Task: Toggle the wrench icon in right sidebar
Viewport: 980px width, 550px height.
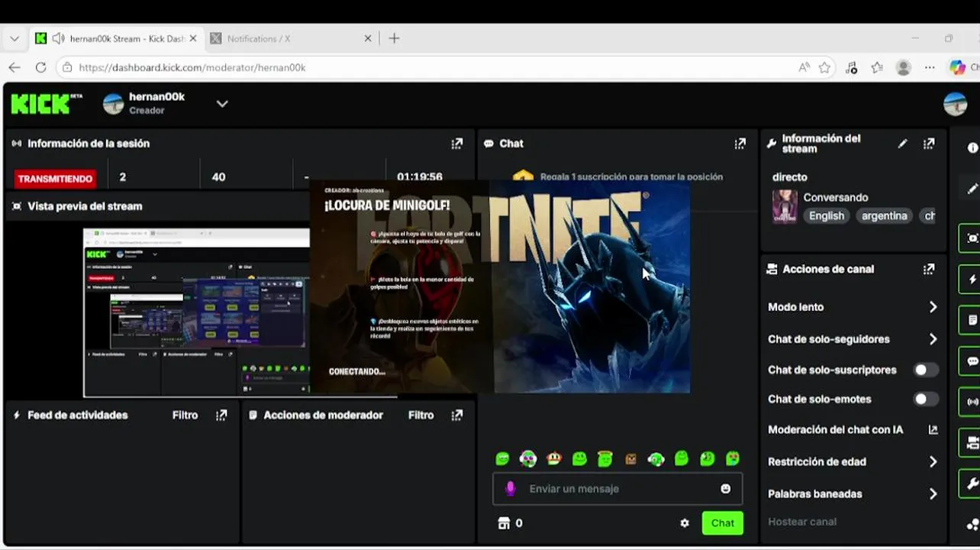Action: coord(972,484)
